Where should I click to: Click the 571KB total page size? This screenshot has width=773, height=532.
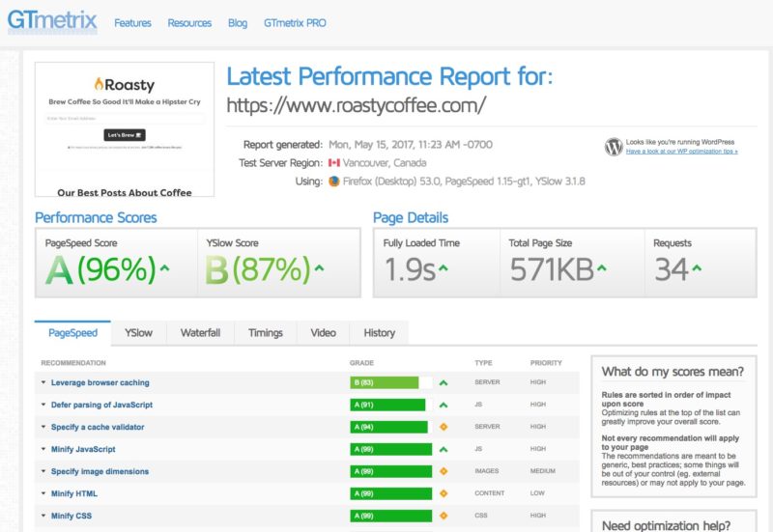click(x=552, y=269)
